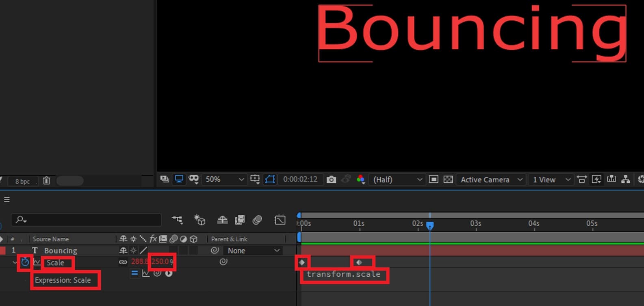
Task: Click the trash delete icon
Action: (46, 181)
